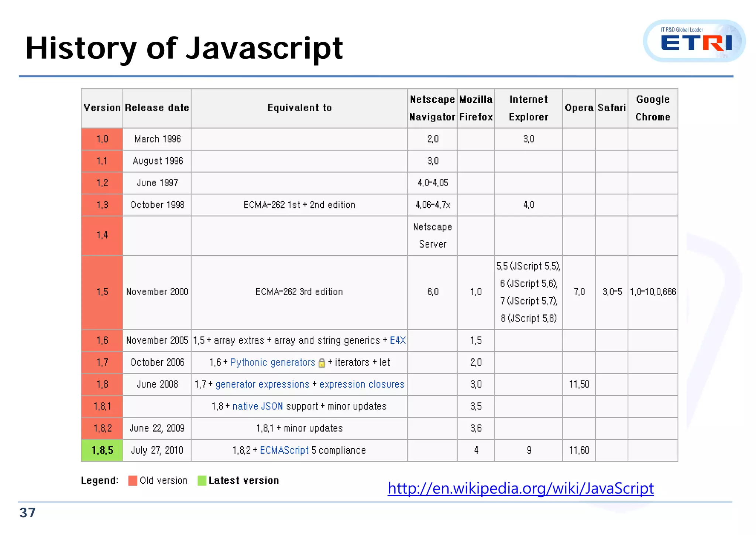The width and height of the screenshot is (756, 535).
Task: Select the Release date column header
Action: click(x=157, y=108)
